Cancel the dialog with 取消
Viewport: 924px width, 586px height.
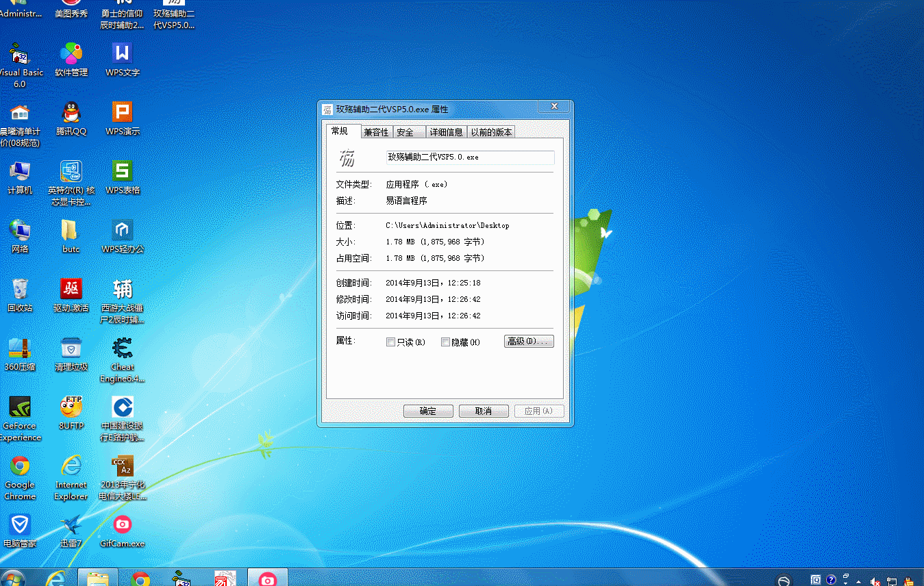[x=484, y=411]
